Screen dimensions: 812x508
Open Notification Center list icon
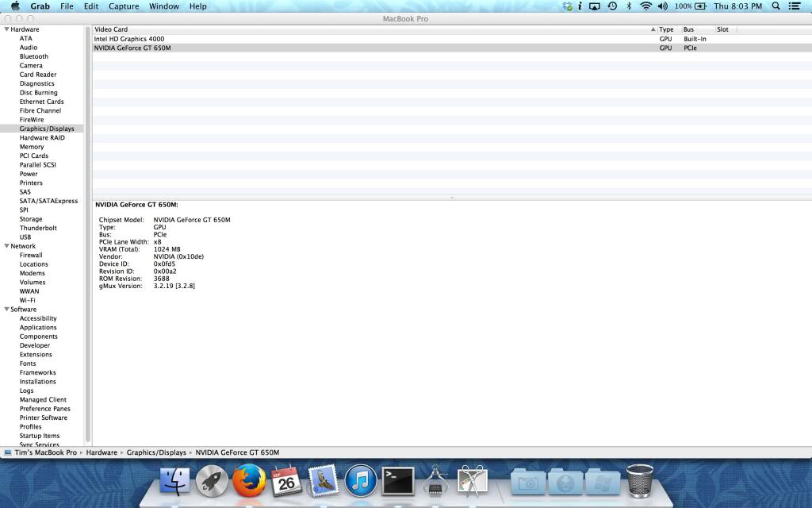(x=795, y=6)
